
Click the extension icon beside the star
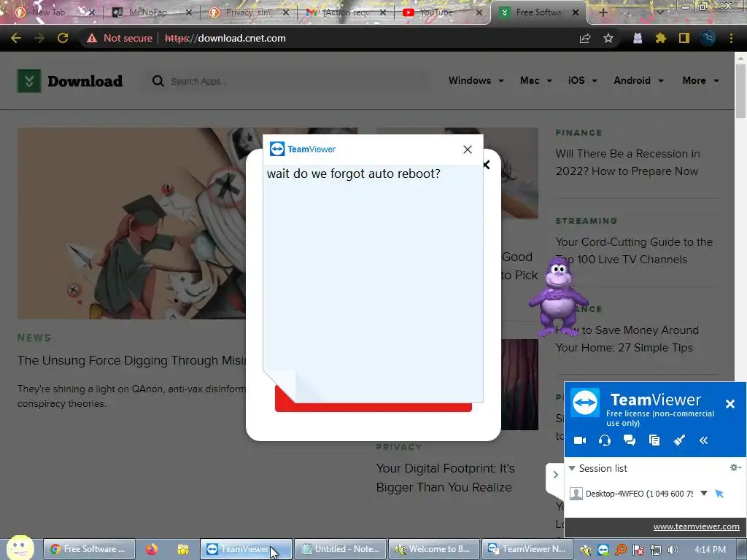pyautogui.click(x=638, y=38)
